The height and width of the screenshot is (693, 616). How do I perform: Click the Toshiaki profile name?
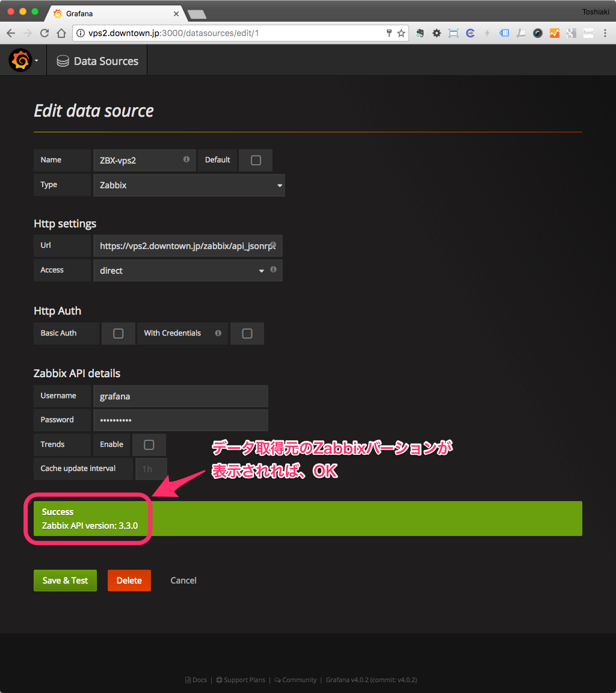tap(595, 12)
